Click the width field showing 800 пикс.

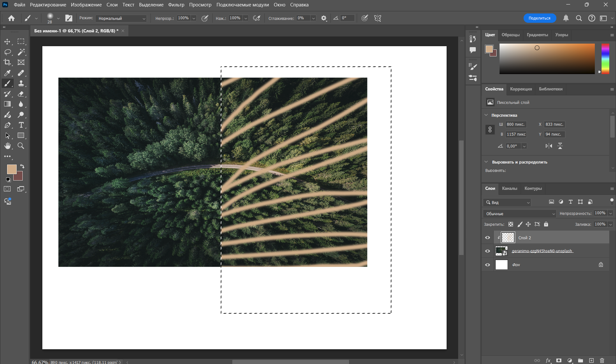click(x=516, y=124)
